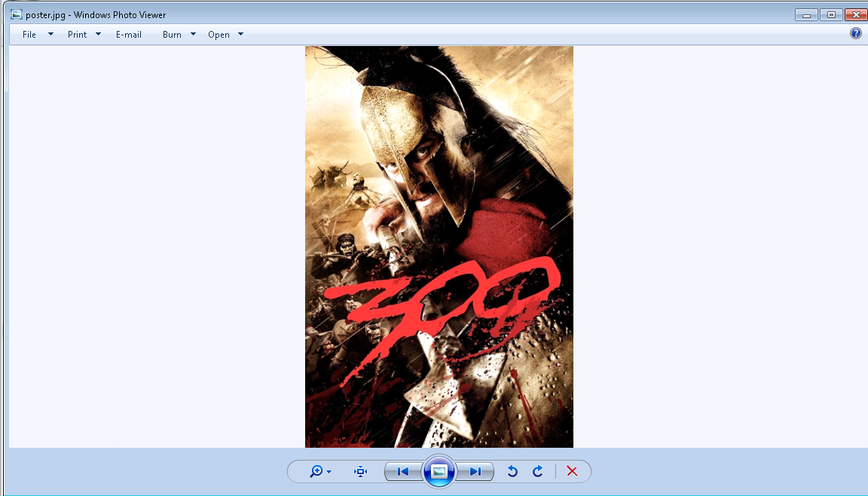Open the Print menu
The image size is (868, 496).
coord(77,35)
